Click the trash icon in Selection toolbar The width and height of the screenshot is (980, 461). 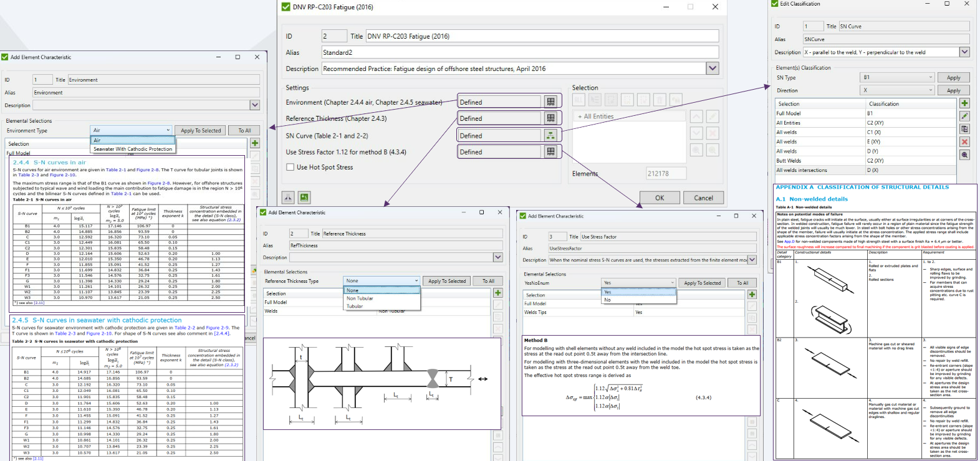[x=660, y=100]
